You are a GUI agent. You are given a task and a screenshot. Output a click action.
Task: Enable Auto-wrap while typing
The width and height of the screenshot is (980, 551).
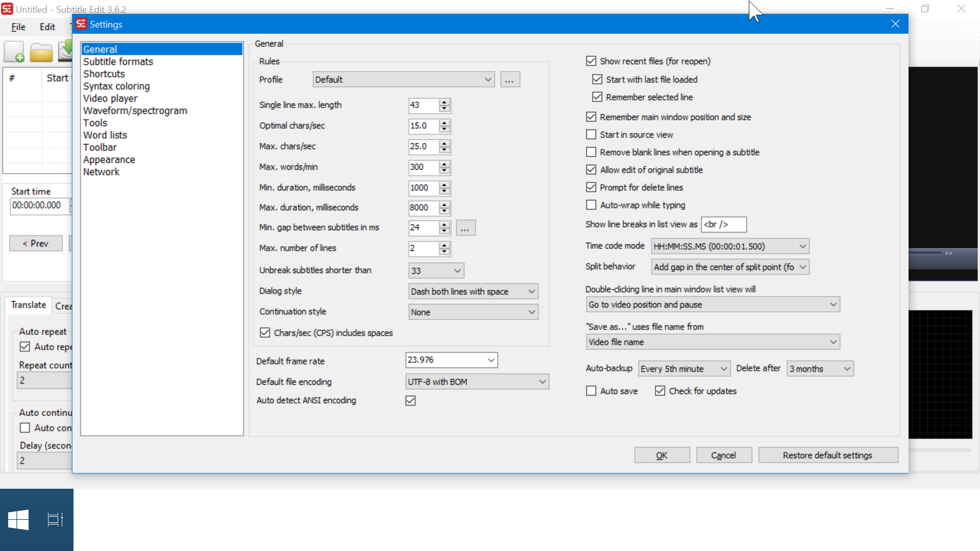click(591, 205)
